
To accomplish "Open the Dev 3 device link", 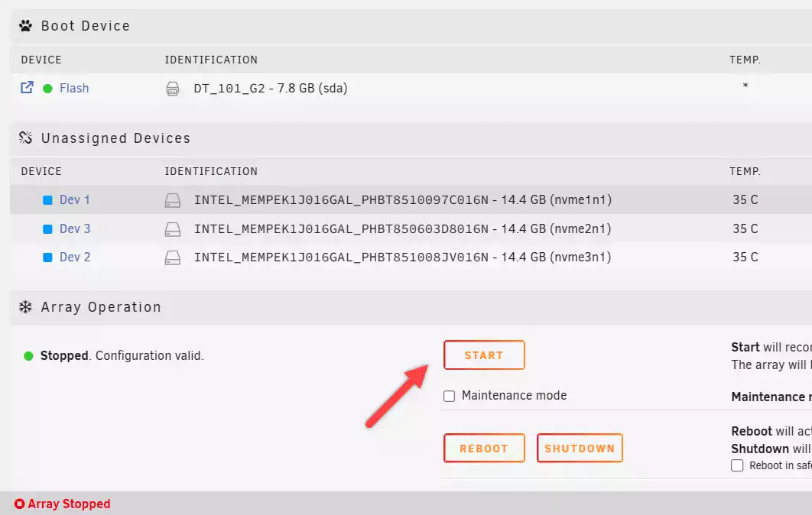I will point(75,228).
